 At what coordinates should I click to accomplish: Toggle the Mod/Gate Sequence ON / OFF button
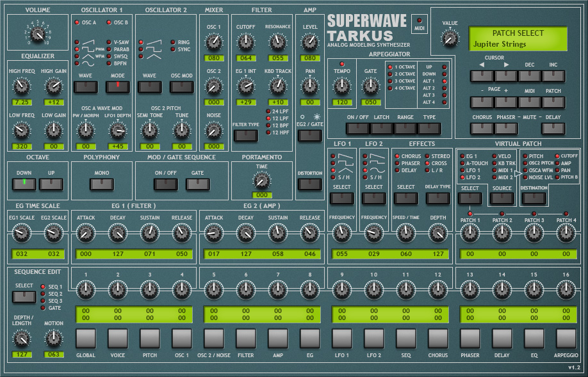click(166, 184)
